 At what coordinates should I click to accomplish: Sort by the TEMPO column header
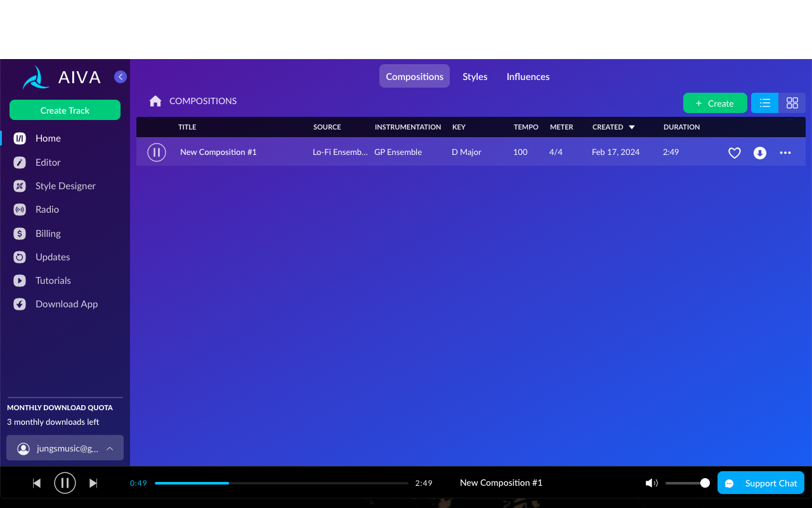(x=526, y=127)
